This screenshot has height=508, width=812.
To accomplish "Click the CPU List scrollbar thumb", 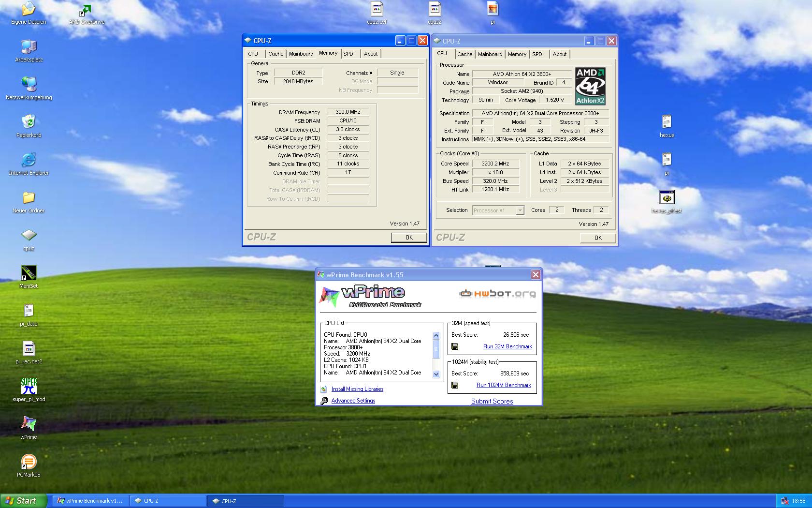I will click(436, 349).
